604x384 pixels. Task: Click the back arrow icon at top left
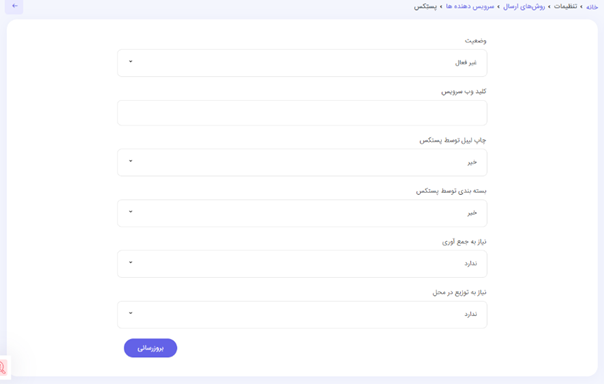click(x=14, y=6)
